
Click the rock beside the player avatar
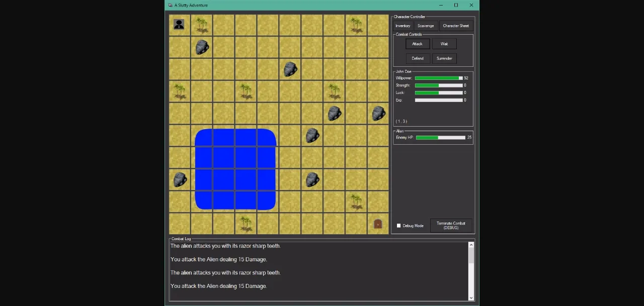pyautogui.click(x=202, y=47)
